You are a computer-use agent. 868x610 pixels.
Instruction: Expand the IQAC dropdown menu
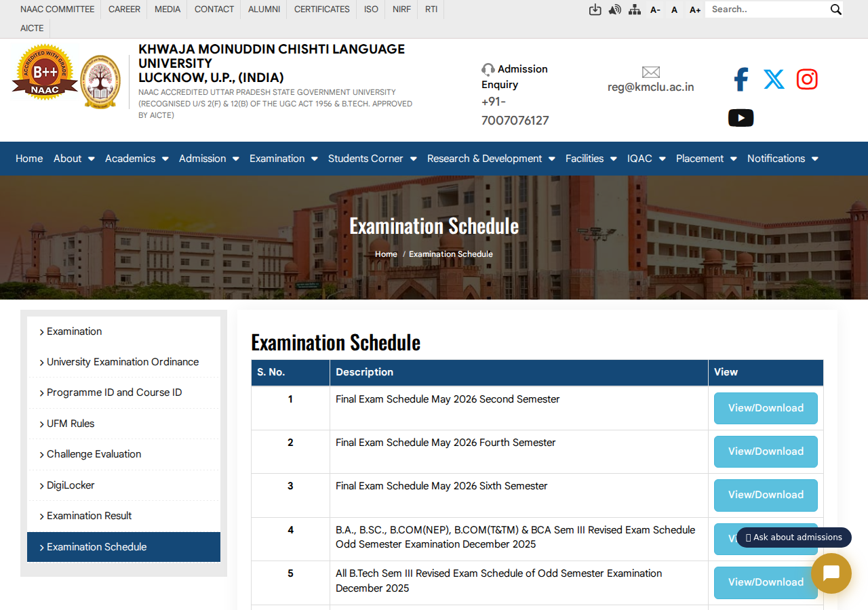[646, 159]
